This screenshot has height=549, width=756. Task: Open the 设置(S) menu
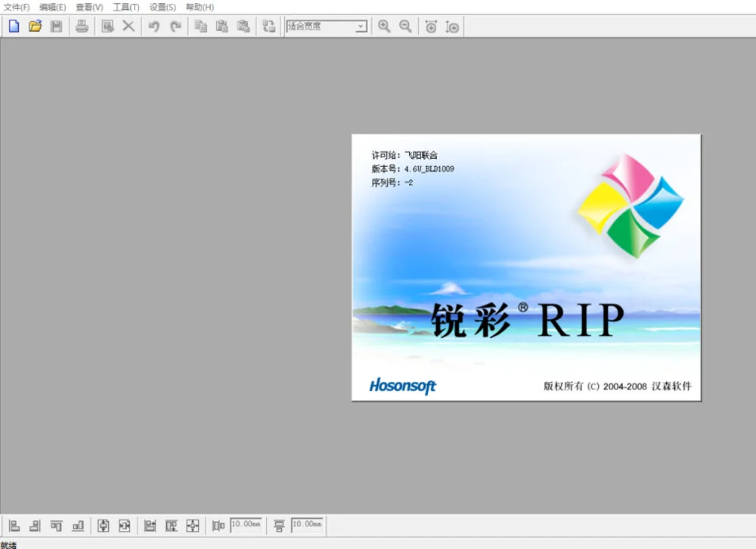click(x=163, y=8)
